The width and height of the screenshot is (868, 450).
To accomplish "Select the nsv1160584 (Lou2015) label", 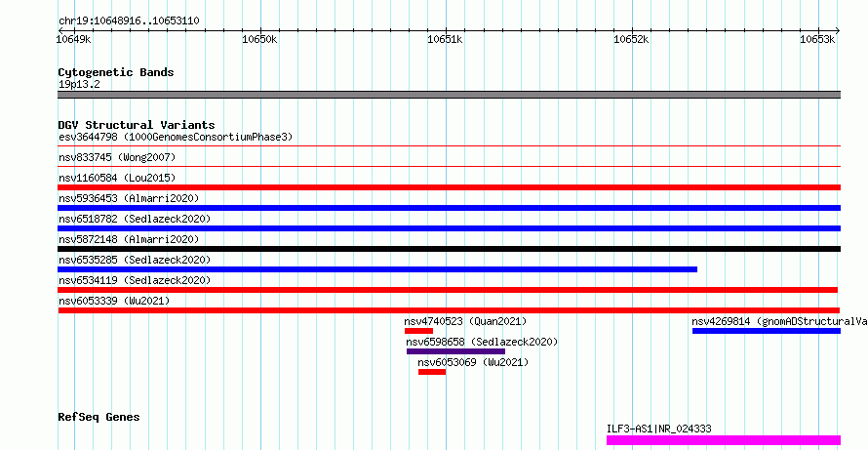I will click(x=117, y=178).
